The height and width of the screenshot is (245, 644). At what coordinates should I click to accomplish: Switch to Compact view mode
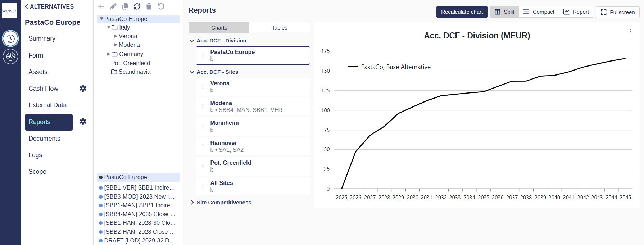pyautogui.click(x=539, y=12)
